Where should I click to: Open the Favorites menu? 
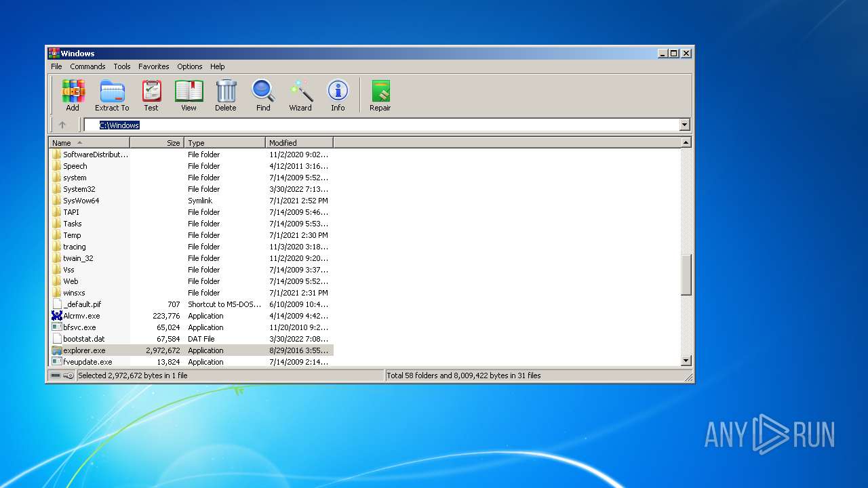coord(154,66)
